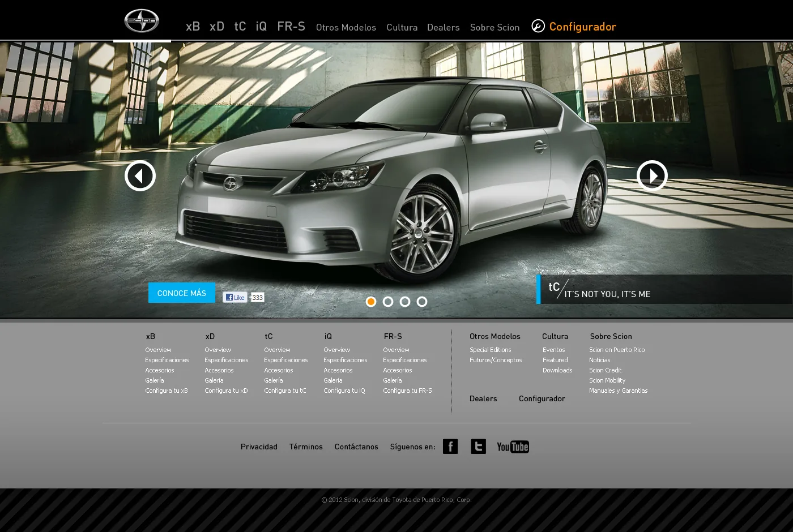Image resolution: width=793 pixels, height=532 pixels.
Task: Open Sobre Scion heading in footer
Action: coord(611,336)
